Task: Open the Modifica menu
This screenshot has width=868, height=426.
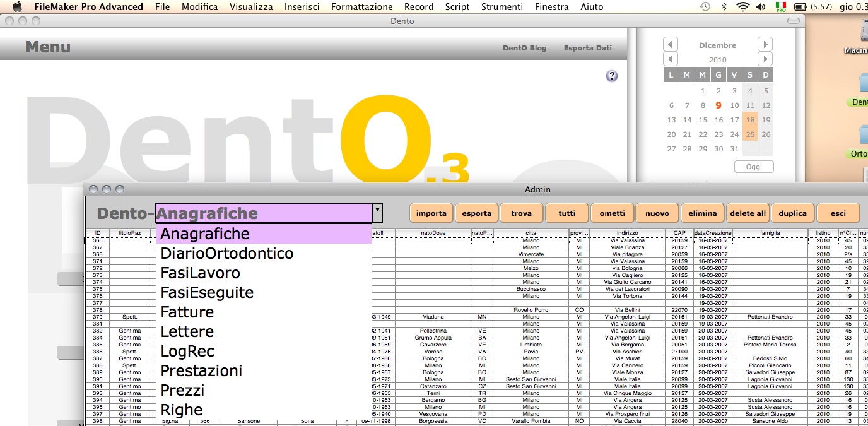Action: pos(200,7)
